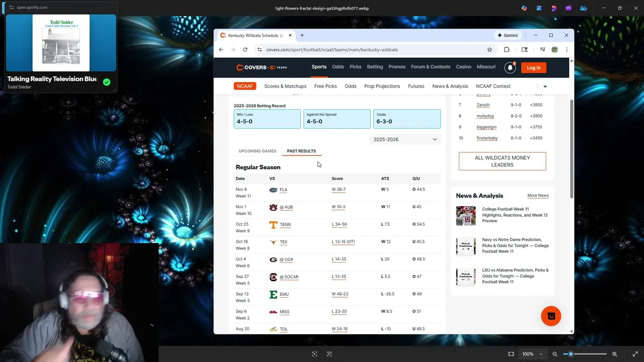The image size is (644, 362).
Task: Open Chrome three-dot menu
Action: [567, 50]
